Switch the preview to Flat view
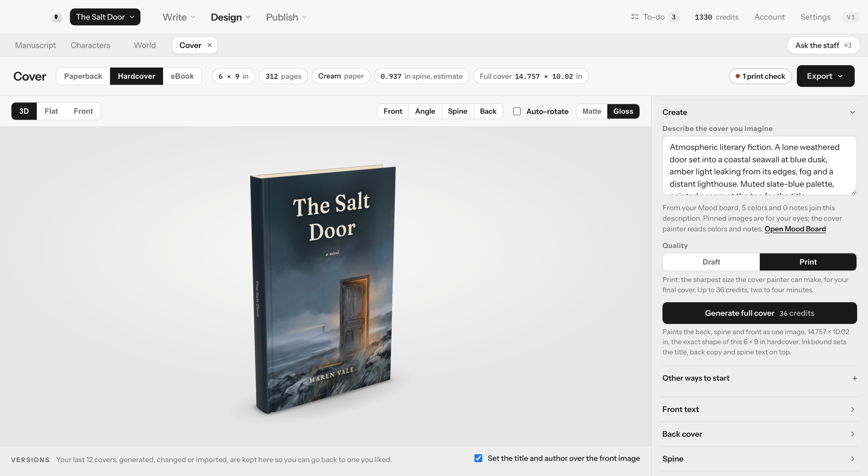The width and height of the screenshot is (868, 476). 51,111
